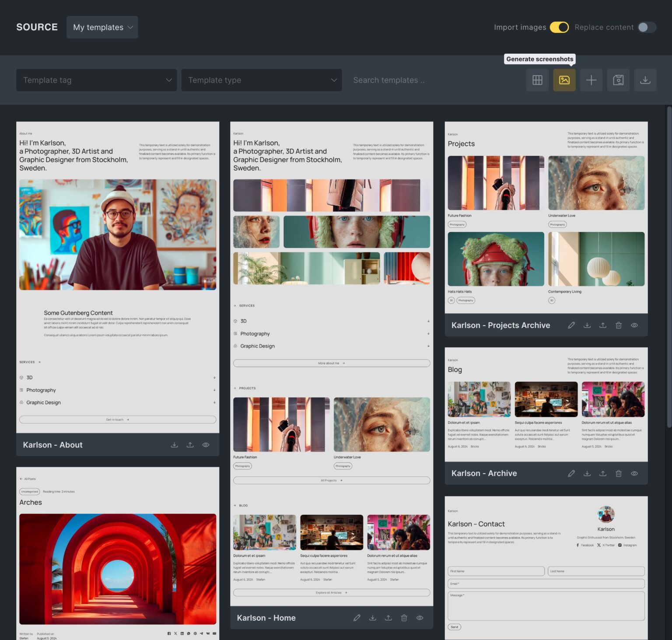Open the My templates source dropdown
The height and width of the screenshot is (640, 672).
tap(102, 27)
